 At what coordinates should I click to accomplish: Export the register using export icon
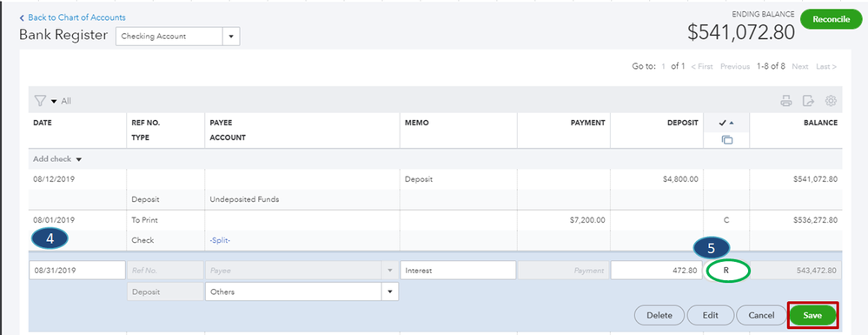[808, 101]
